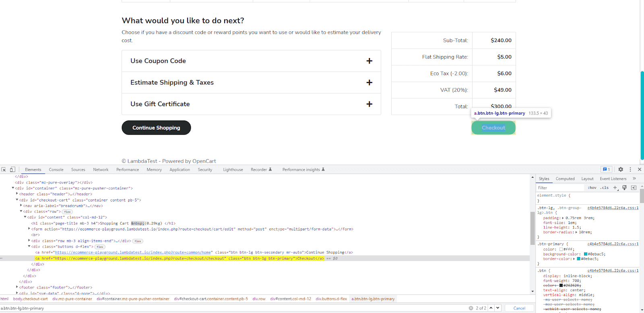Viewport: 644px width, 313px height.
Task: Click the flex badge beside div class="row"
Action: click(x=67, y=211)
